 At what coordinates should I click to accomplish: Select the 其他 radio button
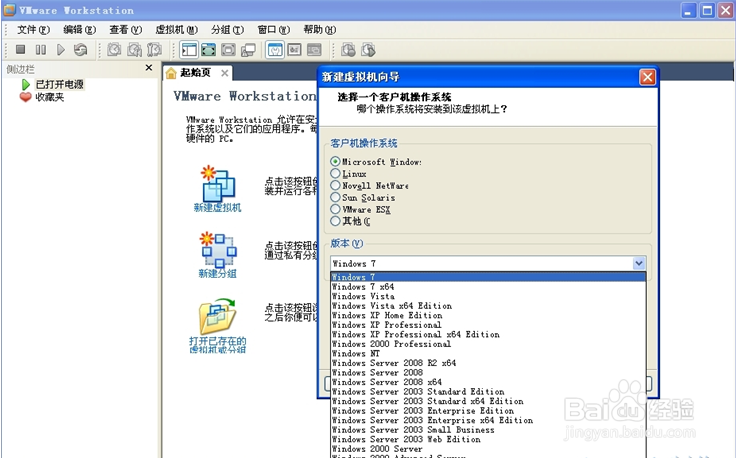[x=335, y=221]
